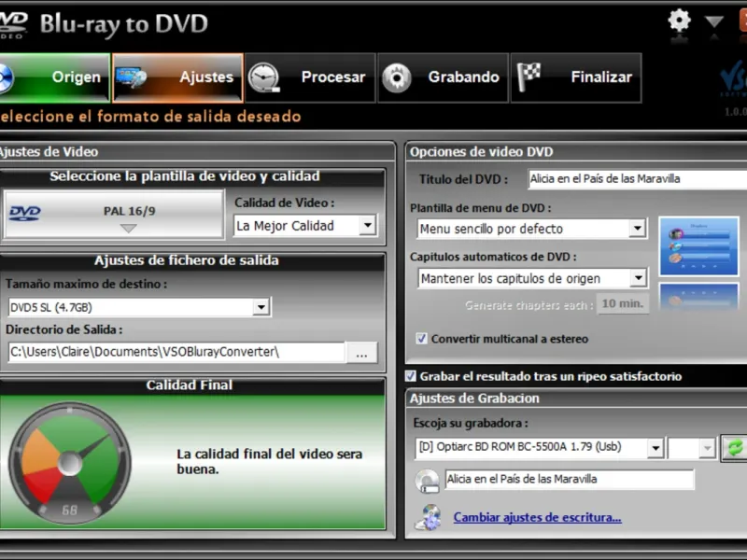Toggle Grabar el resultado tras un ripeo checkbox
Image resolution: width=747 pixels, height=560 pixels.
(x=410, y=376)
